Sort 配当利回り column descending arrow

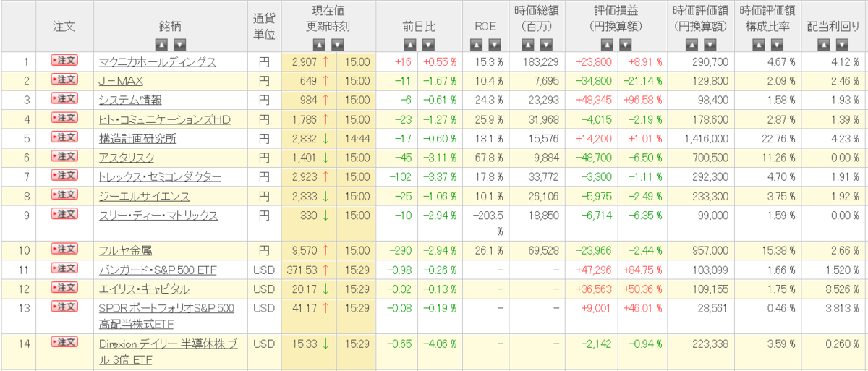tap(842, 44)
